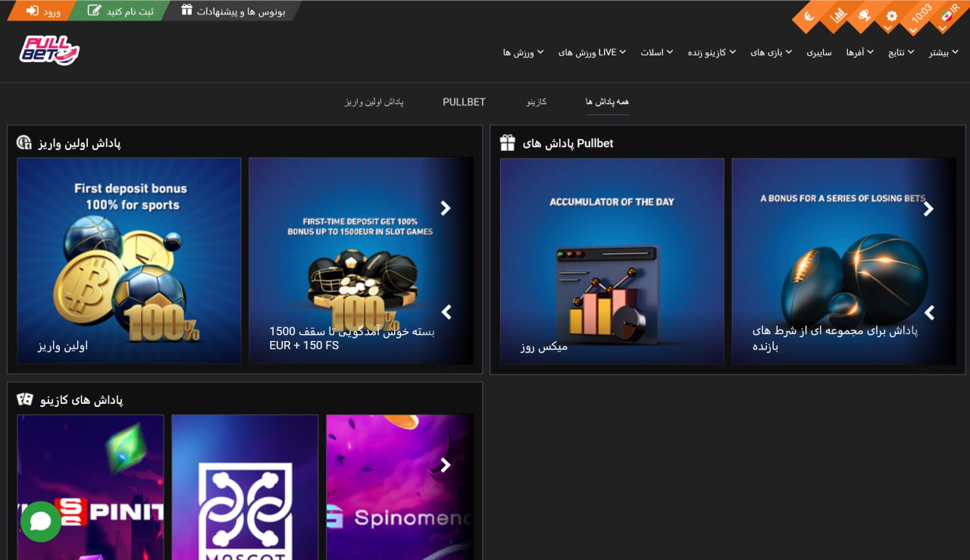Click the casino bonuses cards icon
The width and height of the screenshot is (970, 560).
click(x=25, y=399)
